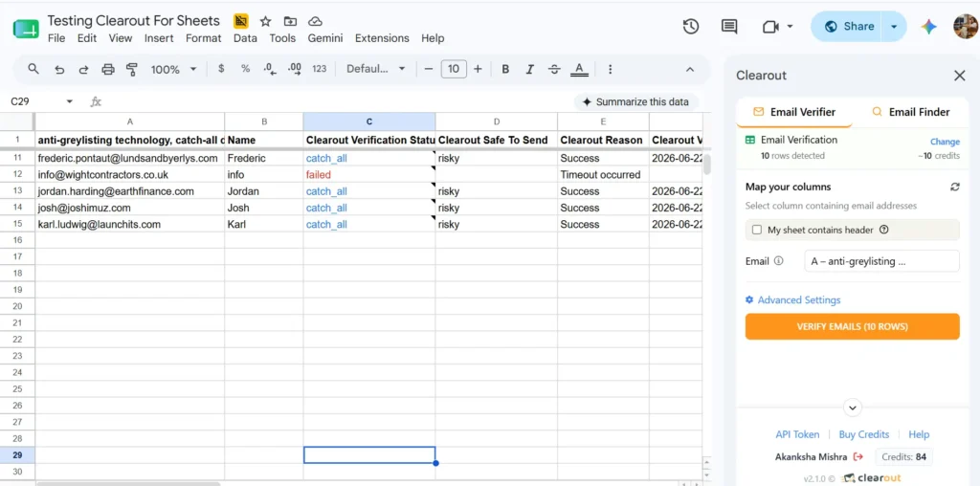The image size is (980, 486).
Task: Switch to the Email Verifier tab
Action: click(794, 113)
